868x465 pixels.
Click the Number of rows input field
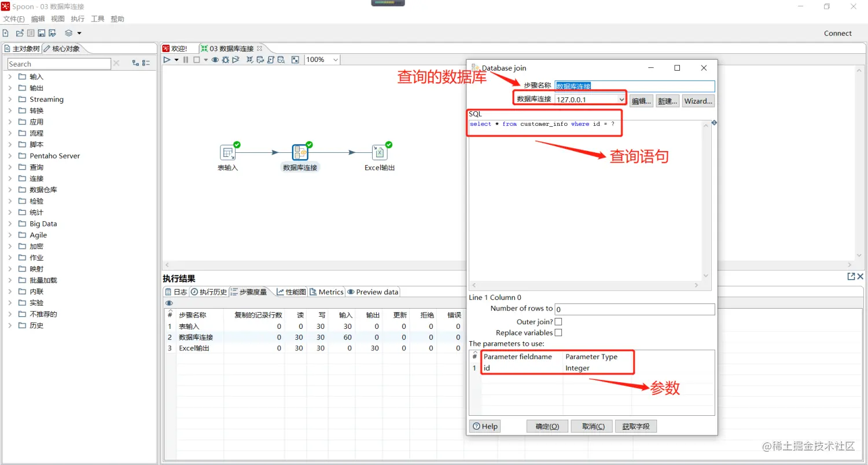pyautogui.click(x=635, y=309)
